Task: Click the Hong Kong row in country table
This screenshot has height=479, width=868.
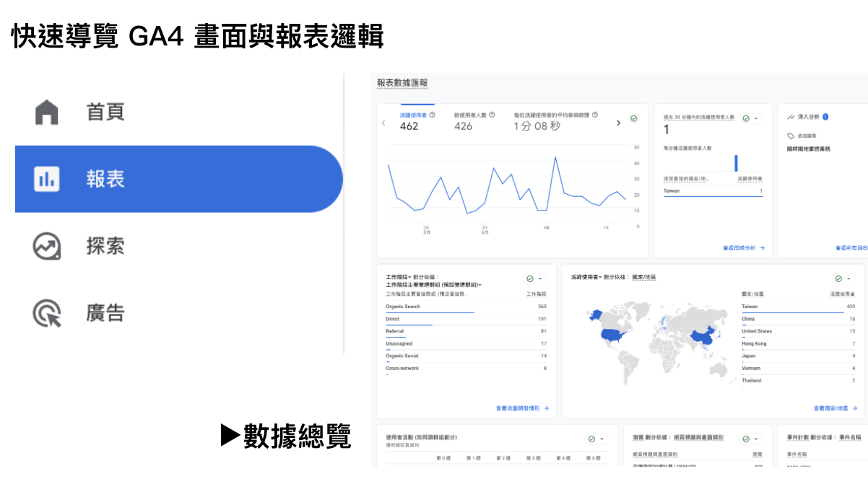Action: [x=798, y=343]
